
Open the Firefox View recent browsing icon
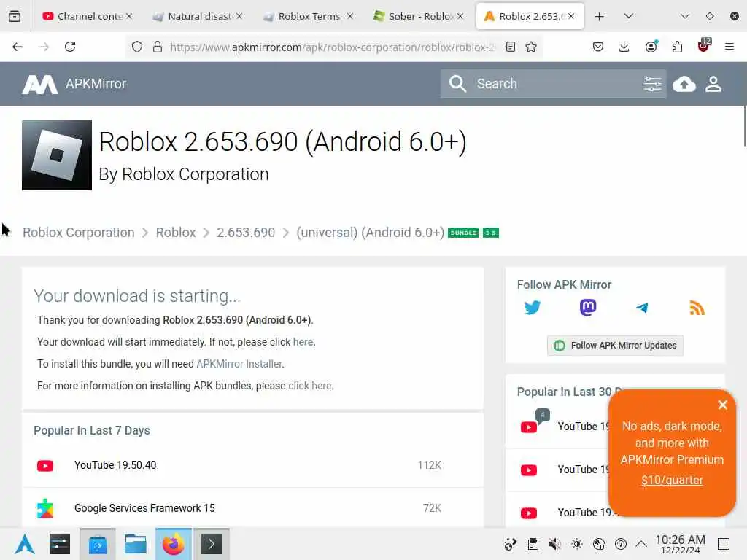pos(15,16)
